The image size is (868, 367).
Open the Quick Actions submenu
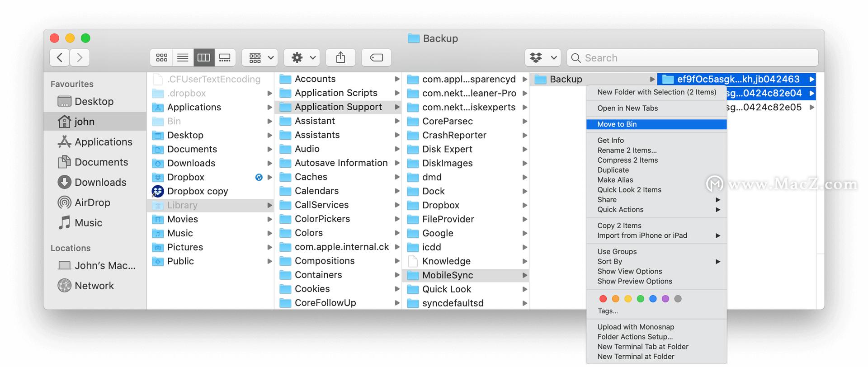click(656, 210)
